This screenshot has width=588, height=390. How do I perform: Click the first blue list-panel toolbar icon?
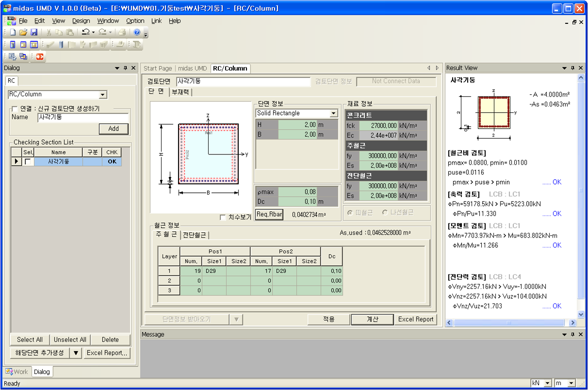(13, 45)
